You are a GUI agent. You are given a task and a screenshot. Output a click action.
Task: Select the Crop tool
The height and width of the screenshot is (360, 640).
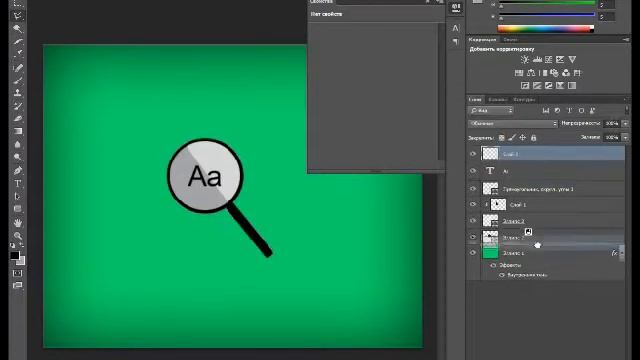pyautogui.click(x=18, y=42)
